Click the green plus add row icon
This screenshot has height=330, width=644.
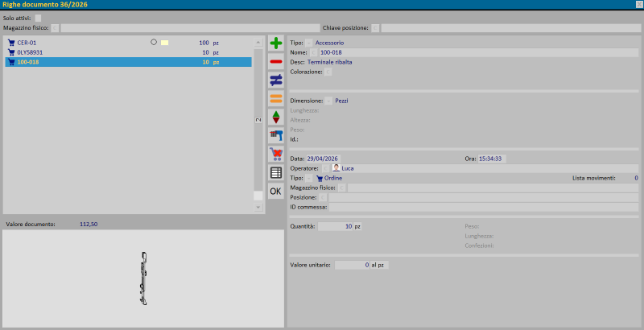point(276,43)
